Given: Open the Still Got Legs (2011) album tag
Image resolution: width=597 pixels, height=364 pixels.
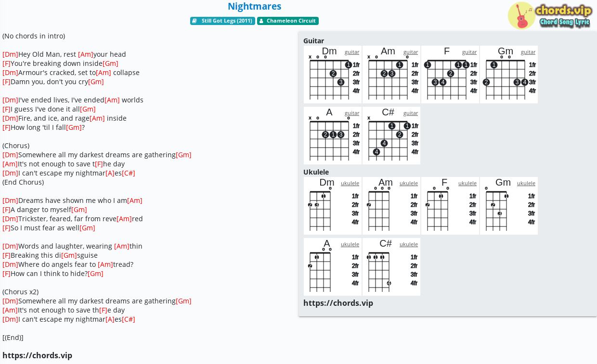Looking at the screenshot, I should click(x=222, y=21).
